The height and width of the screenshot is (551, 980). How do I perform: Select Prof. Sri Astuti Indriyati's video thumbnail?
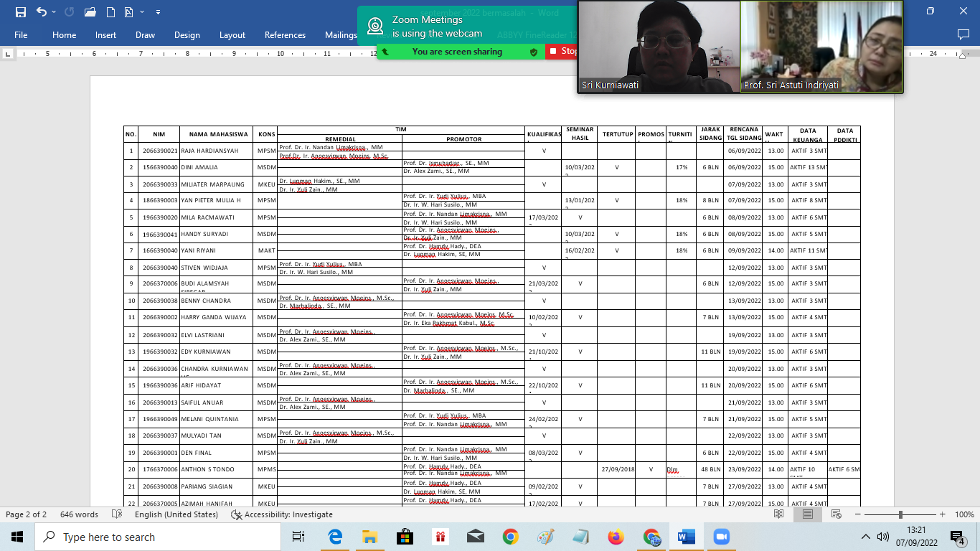point(821,47)
